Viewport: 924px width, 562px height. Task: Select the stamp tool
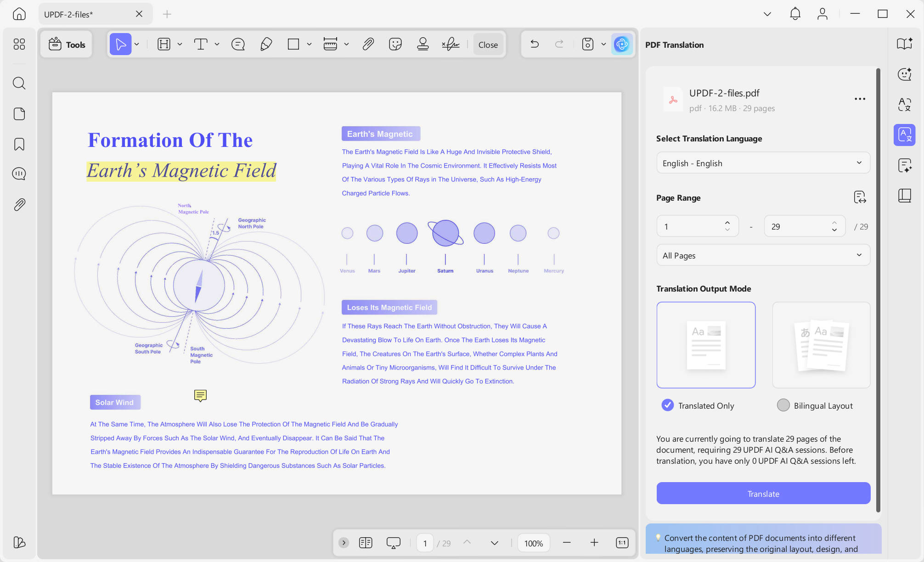tap(423, 44)
